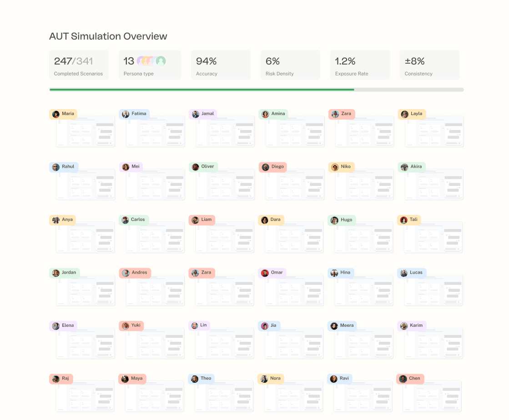Click the Yuki name tag
This screenshot has height=420, width=509.
(131, 325)
